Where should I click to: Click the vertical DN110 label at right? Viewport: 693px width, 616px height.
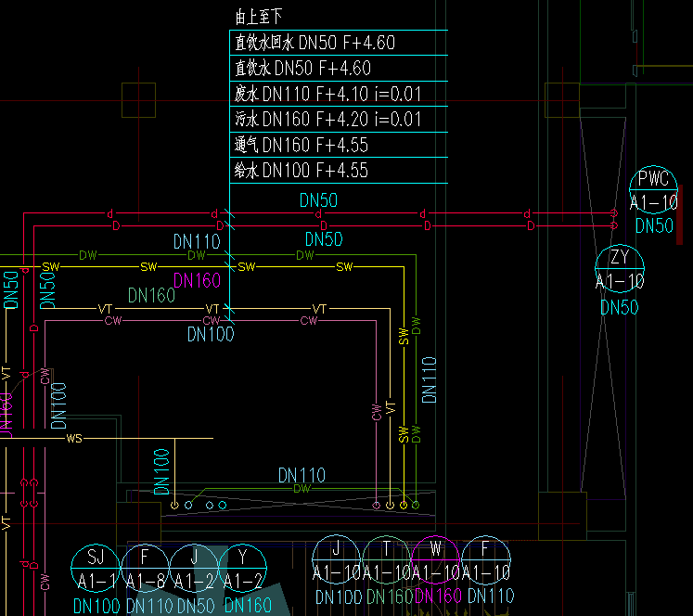pyautogui.click(x=430, y=379)
